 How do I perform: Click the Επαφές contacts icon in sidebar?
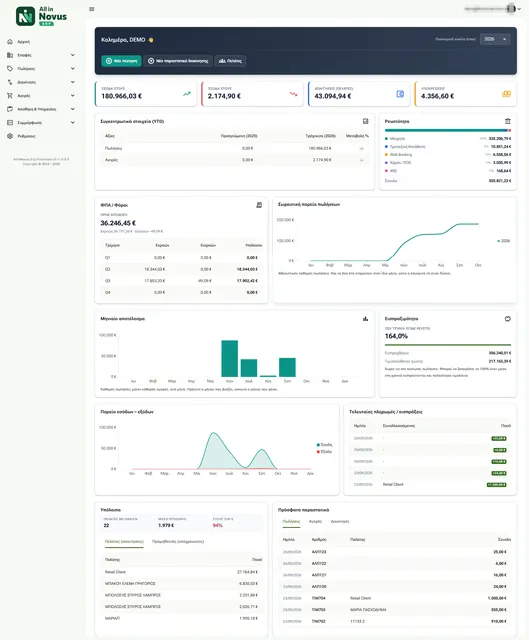coord(10,55)
